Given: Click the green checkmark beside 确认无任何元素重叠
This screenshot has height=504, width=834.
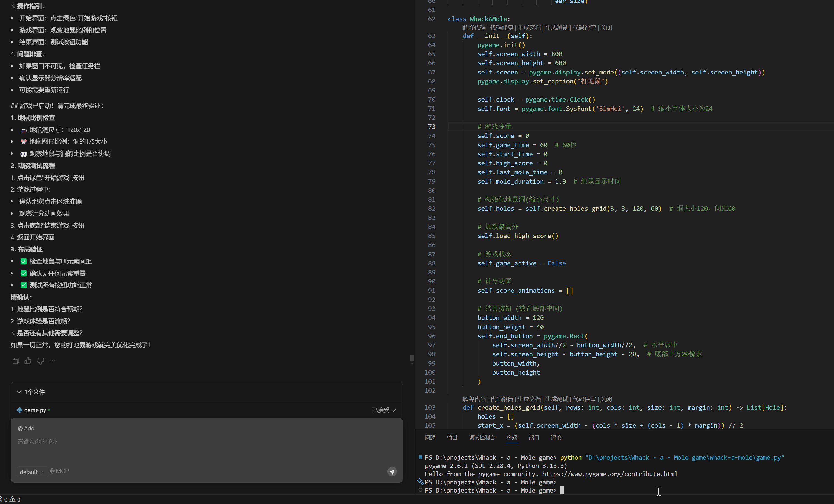Looking at the screenshot, I should [x=23, y=273].
